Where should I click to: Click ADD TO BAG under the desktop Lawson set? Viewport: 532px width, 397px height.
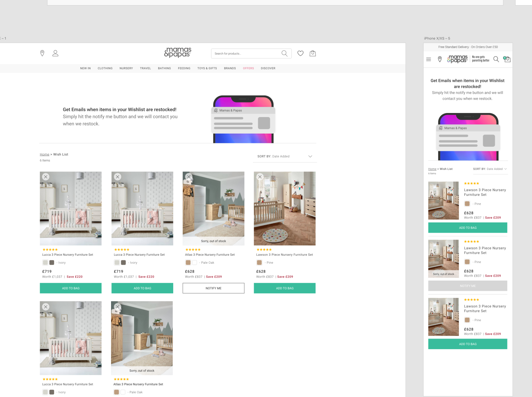pos(285,288)
